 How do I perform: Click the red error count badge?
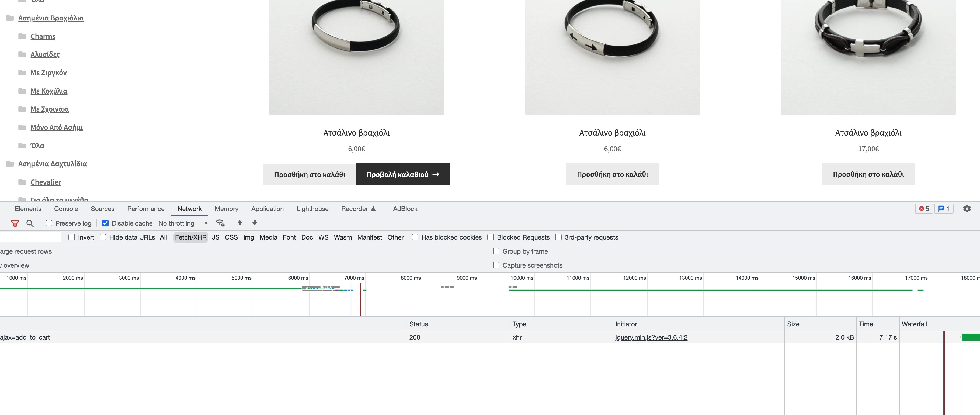tap(924, 209)
